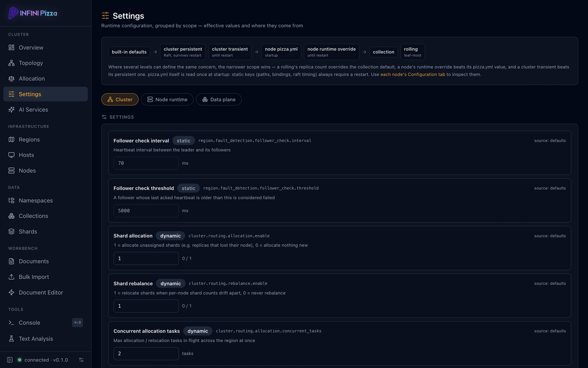This screenshot has width=588, height=368.
Task: Open Overview in the sidebar
Action: point(45,47)
